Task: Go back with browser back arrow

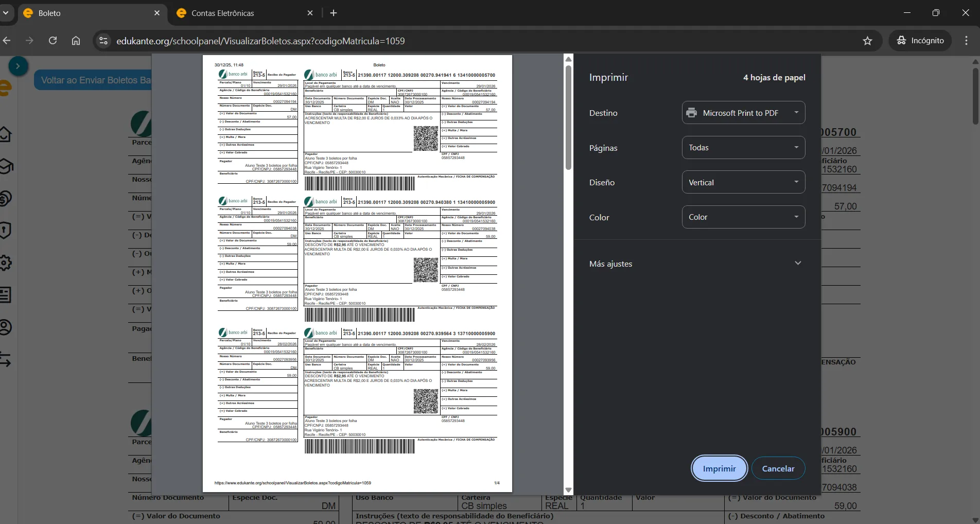Action: 7,41
